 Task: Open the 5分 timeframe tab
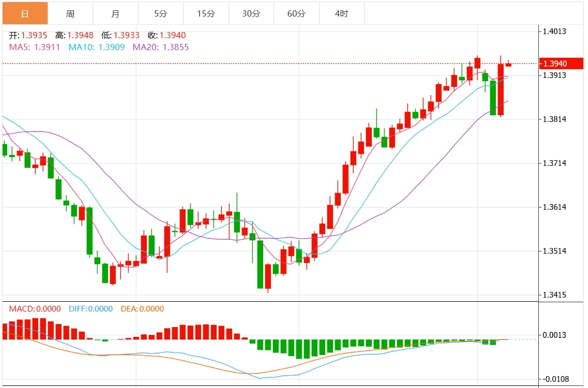(x=161, y=13)
